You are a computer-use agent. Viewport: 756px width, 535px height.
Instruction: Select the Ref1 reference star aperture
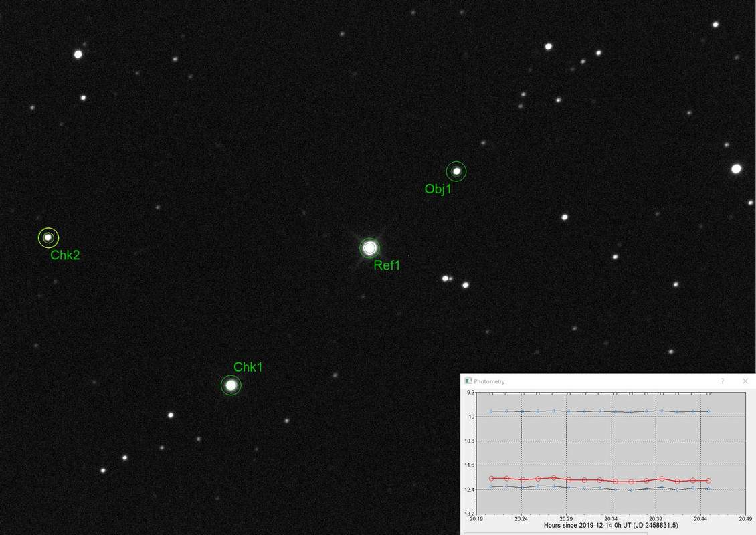pos(370,248)
